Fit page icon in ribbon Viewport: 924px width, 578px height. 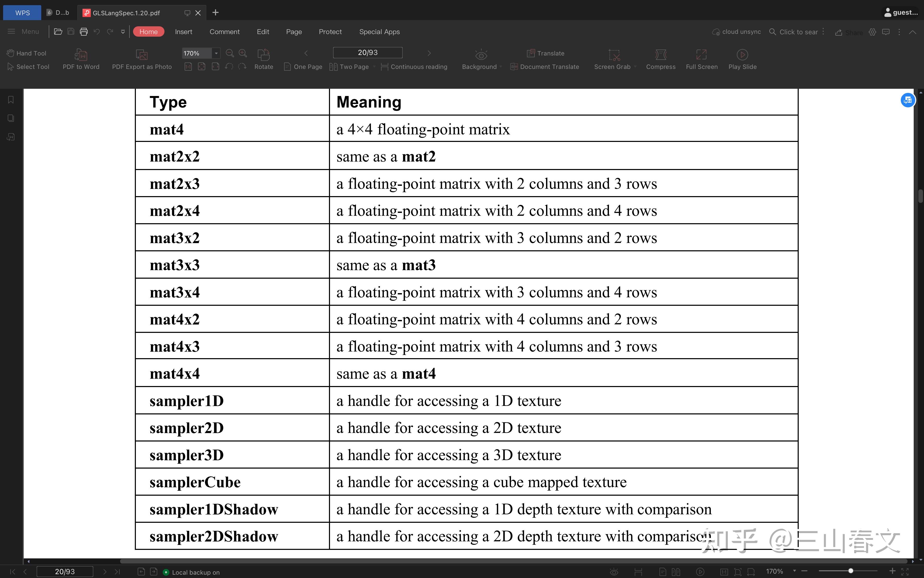tap(202, 67)
